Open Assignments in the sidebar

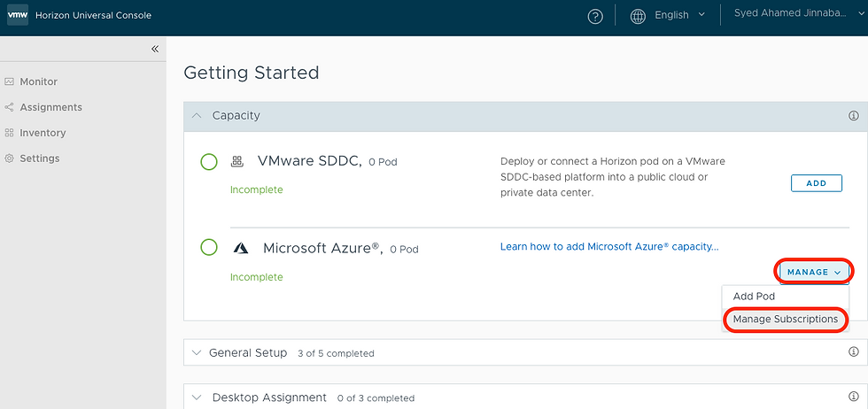click(51, 107)
